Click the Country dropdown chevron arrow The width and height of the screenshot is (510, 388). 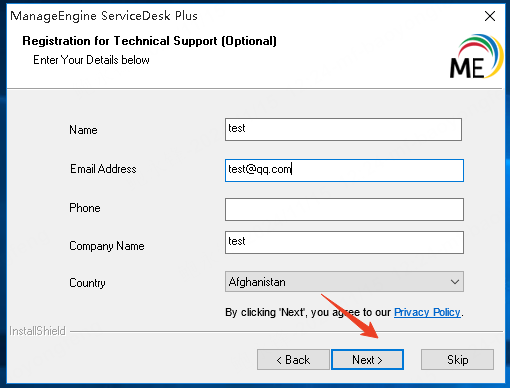pos(455,282)
